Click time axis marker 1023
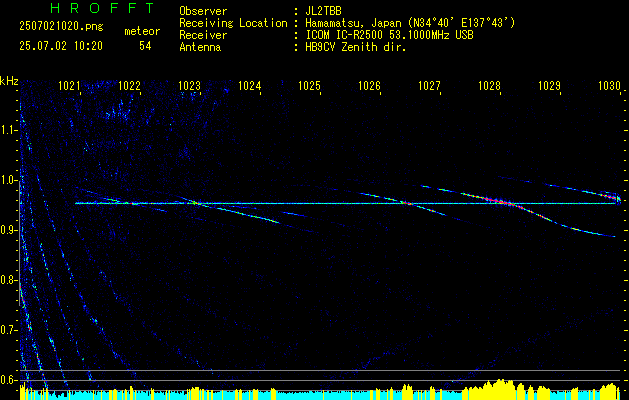Viewport: 629px width, 400px height. click(x=189, y=85)
